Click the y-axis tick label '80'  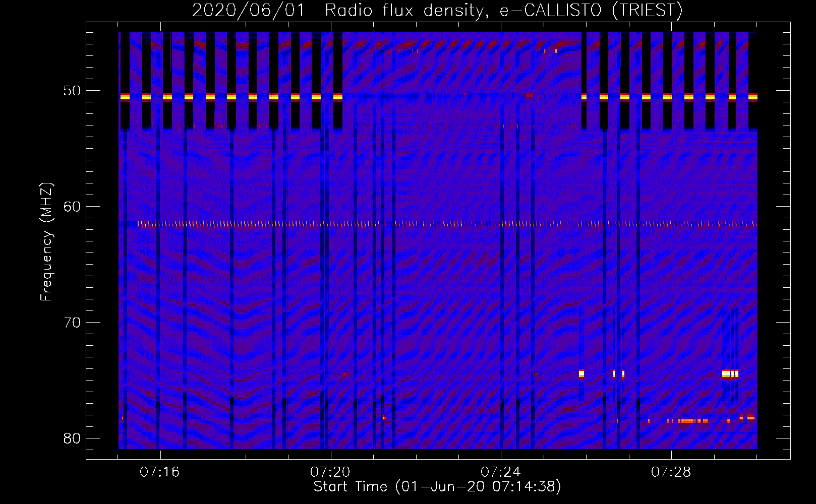(x=72, y=438)
